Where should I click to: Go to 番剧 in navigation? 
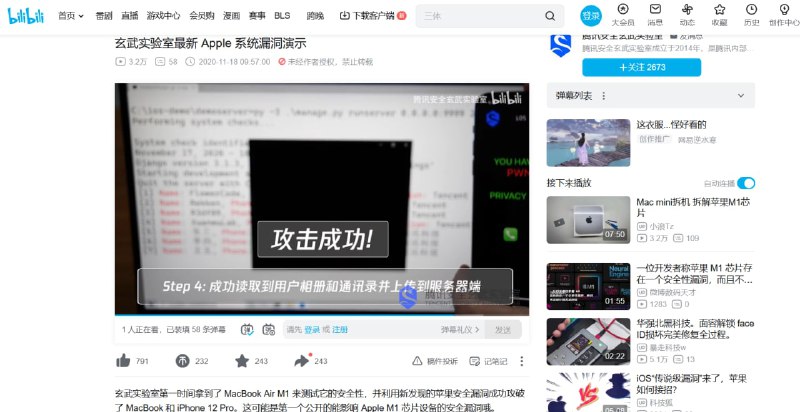coord(104,16)
